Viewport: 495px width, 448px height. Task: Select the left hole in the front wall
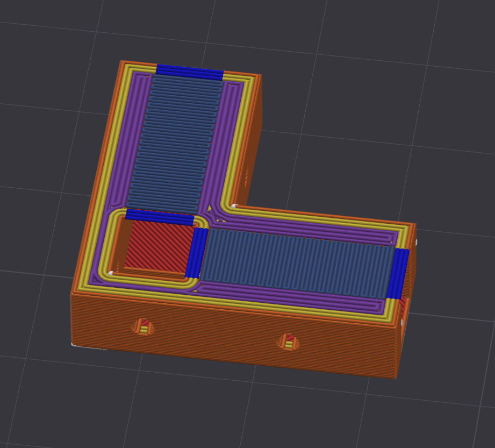point(143,326)
